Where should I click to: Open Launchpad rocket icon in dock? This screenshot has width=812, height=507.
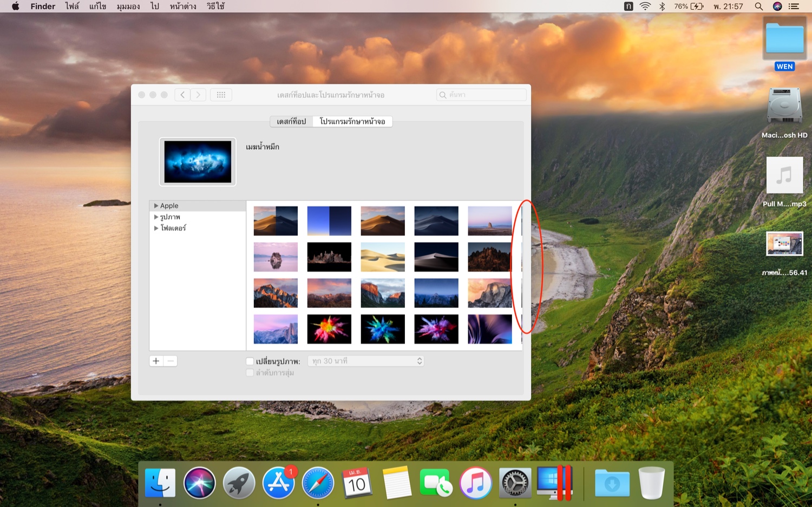tap(239, 483)
